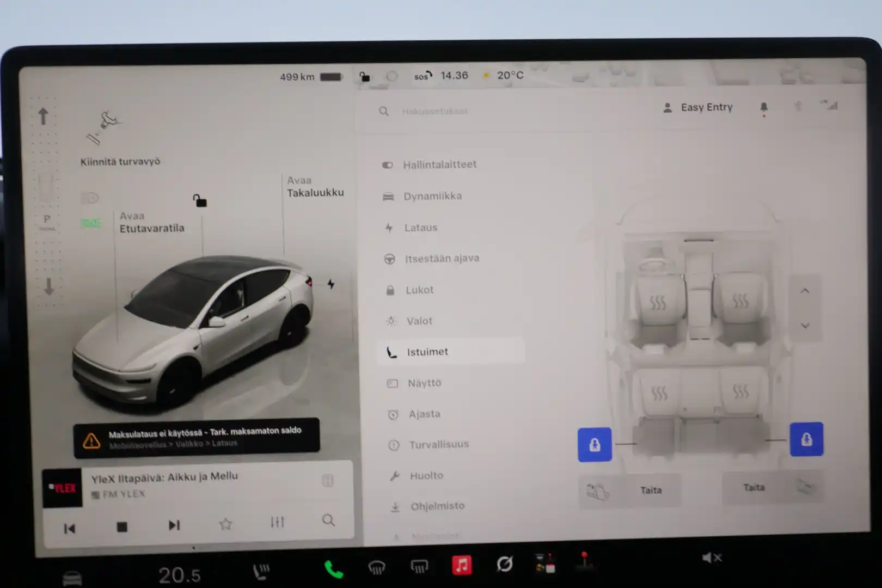Open the music app in the bottom bar
The height and width of the screenshot is (588, 882).
coord(462,565)
